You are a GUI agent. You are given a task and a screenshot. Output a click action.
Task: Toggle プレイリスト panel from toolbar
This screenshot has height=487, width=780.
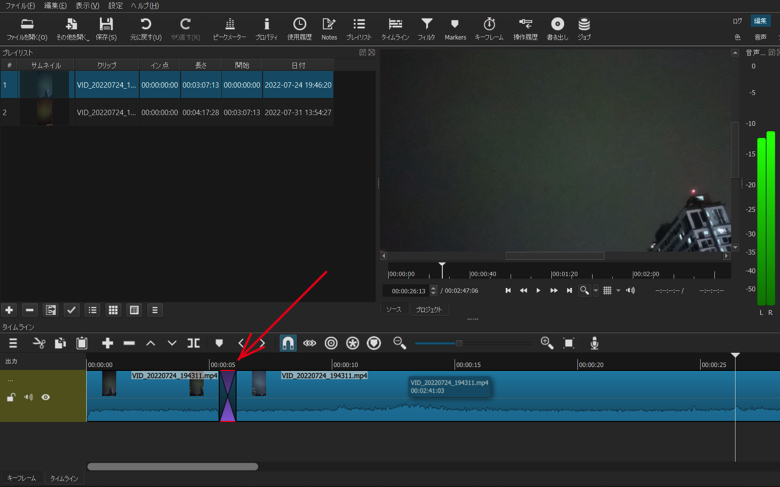click(x=359, y=29)
